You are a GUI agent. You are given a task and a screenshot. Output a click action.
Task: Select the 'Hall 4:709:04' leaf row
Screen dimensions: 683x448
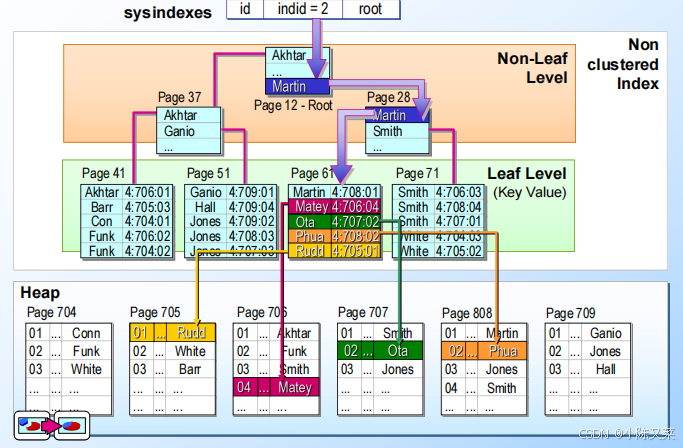pos(231,207)
